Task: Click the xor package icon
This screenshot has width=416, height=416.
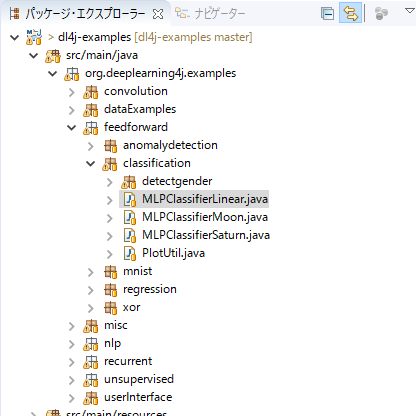Action: pyautogui.click(x=110, y=308)
